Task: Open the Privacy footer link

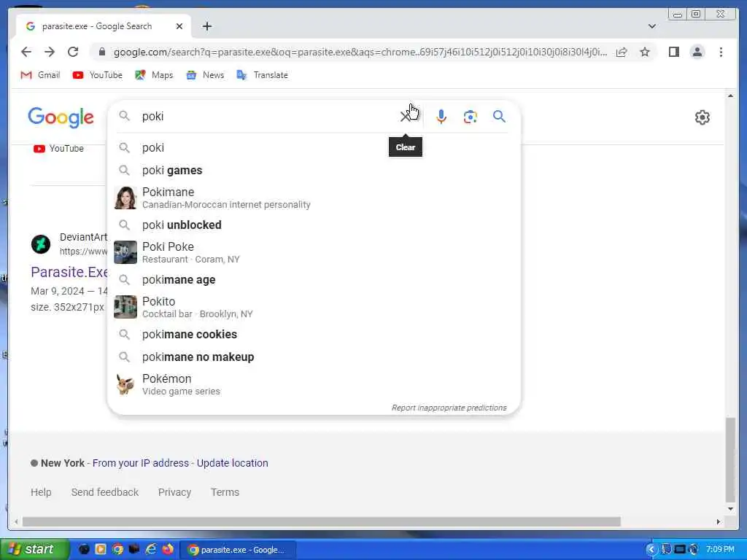Action: click(174, 492)
